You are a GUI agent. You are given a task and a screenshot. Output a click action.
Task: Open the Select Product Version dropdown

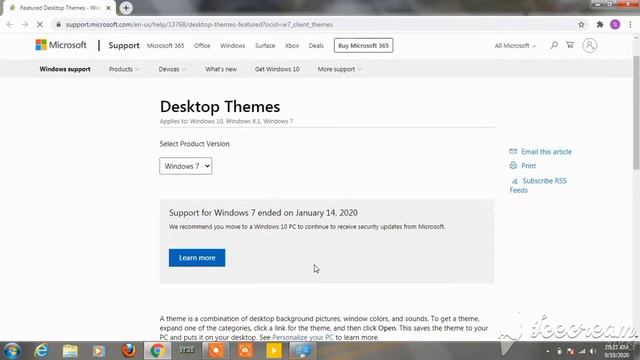click(x=186, y=166)
